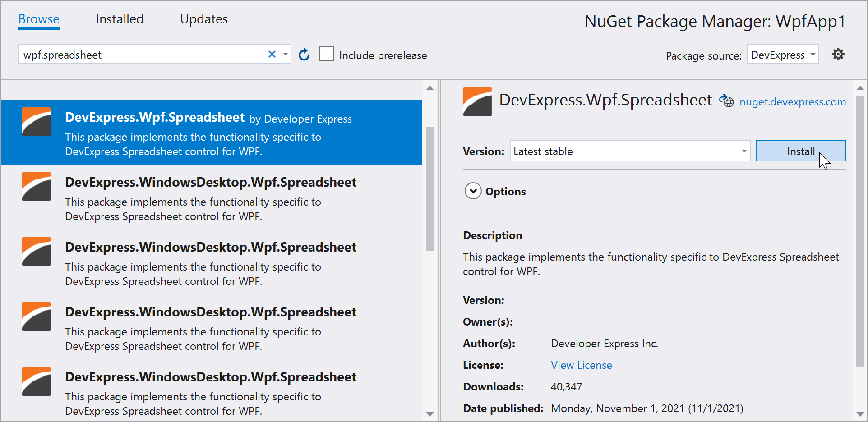Click the selected DevExpress.Wpf.Spreadsheet package icon
The image size is (868, 422).
pos(36,122)
